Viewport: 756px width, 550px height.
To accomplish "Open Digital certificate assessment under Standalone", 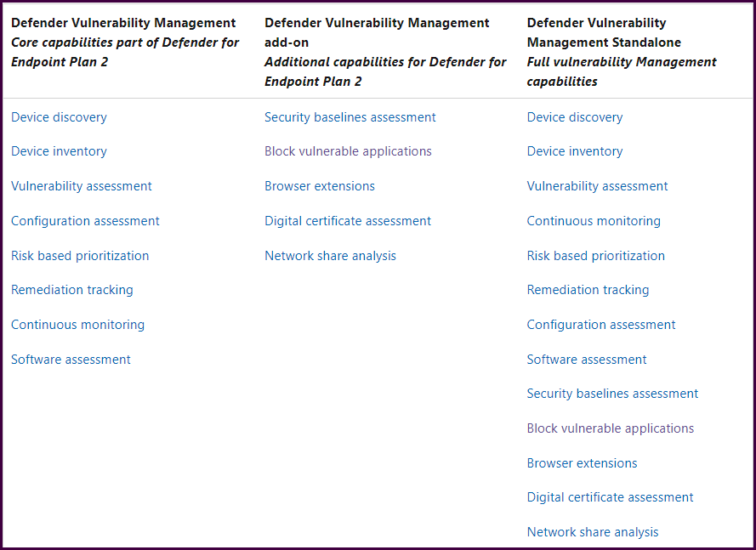I will (x=610, y=496).
